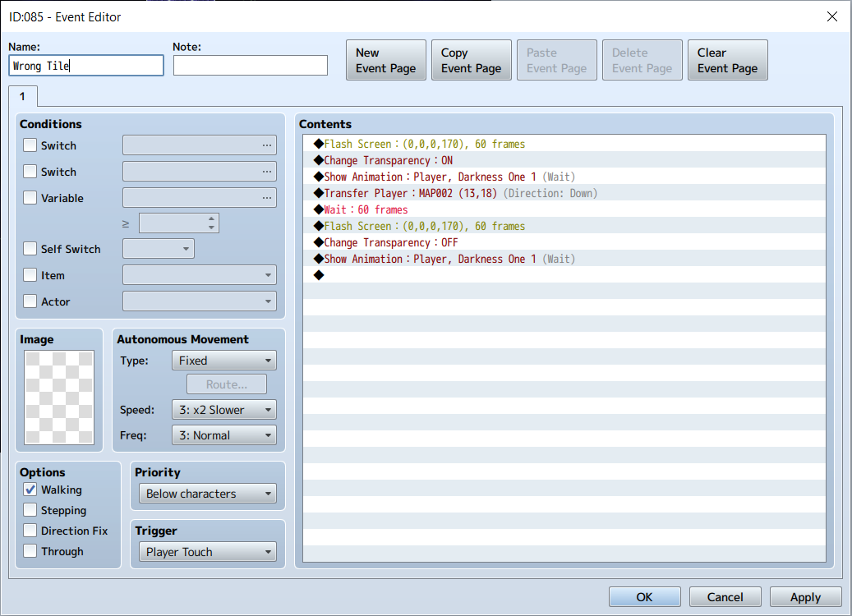The height and width of the screenshot is (616, 852).
Task: Click Clear Event Page button
Action: pos(728,60)
